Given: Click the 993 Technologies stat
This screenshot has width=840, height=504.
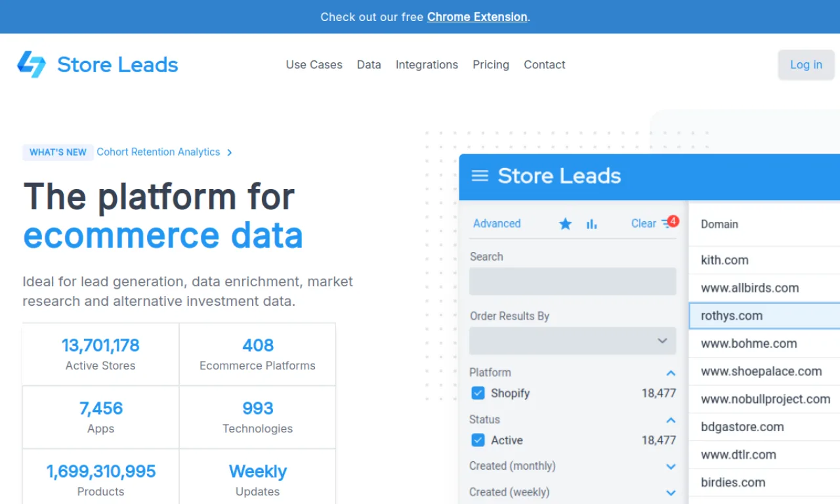Looking at the screenshot, I should pyautogui.click(x=257, y=417).
